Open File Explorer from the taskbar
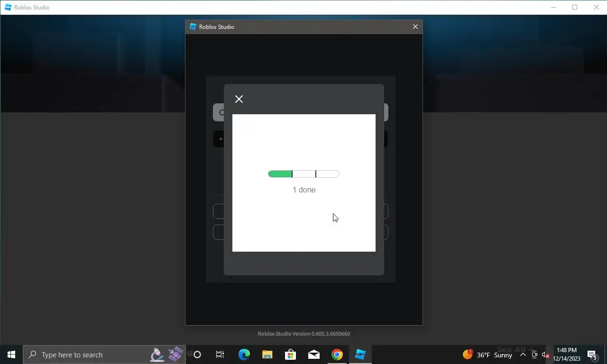Screen dimensions: 607x364 pyautogui.click(x=267, y=355)
